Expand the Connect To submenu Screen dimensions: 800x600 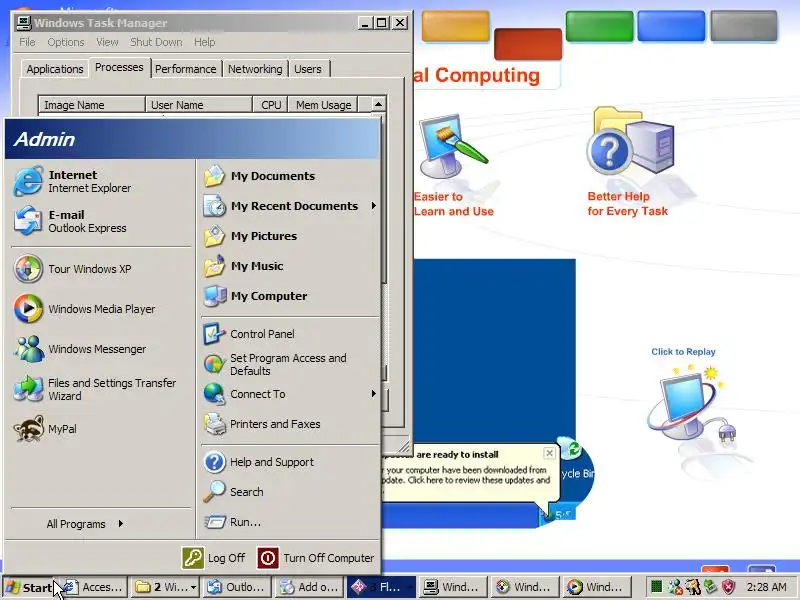pos(290,394)
